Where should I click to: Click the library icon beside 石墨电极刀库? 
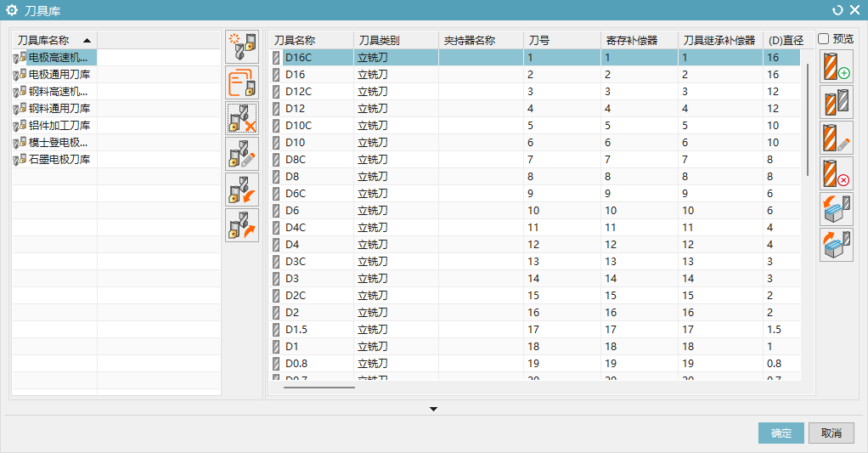click(x=20, y=160)
